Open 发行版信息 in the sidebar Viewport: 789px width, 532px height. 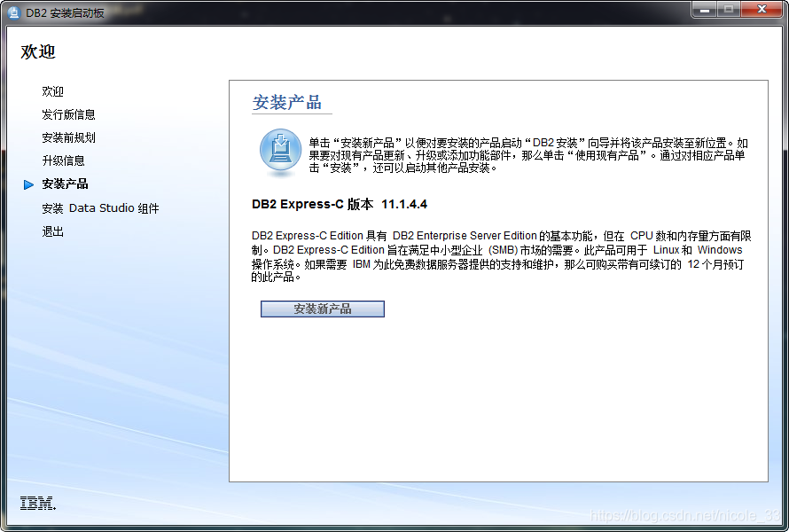pyautogui.click(x=68, y=114)
